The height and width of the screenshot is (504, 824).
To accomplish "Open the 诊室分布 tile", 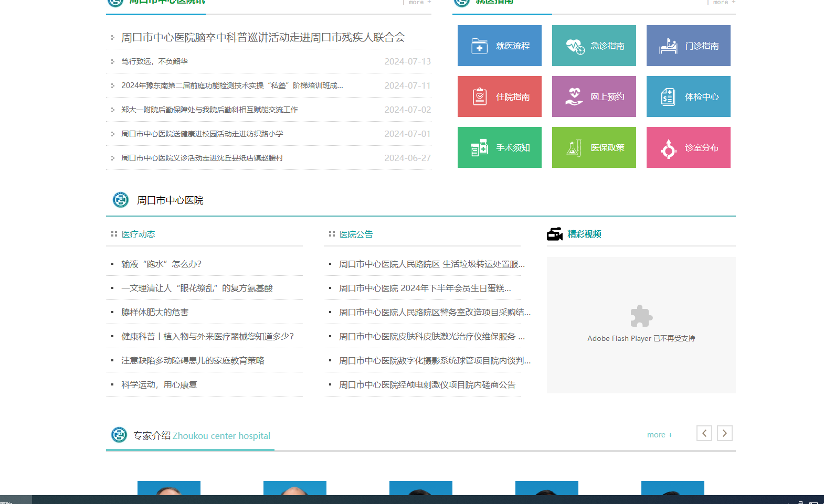I will pos(688,147).
